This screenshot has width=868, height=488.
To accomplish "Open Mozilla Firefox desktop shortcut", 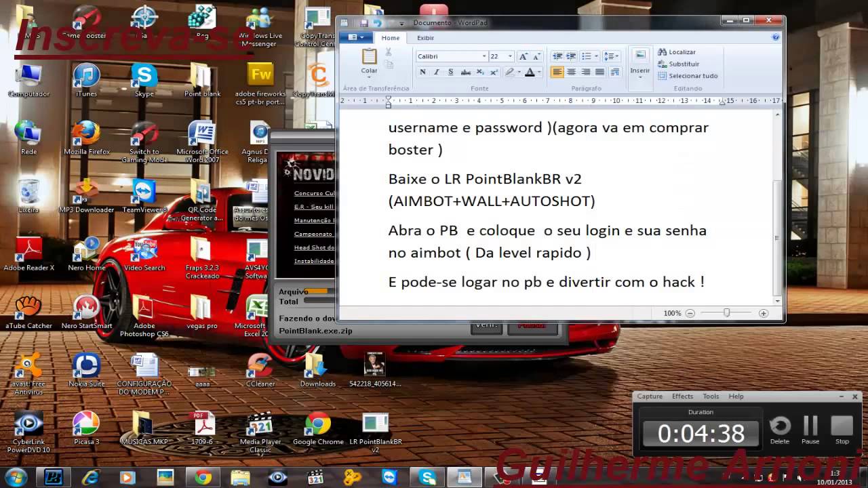I will click(x=86, y=138).
